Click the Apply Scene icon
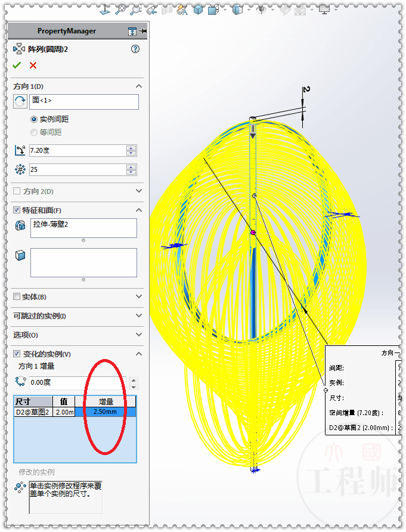Viewport: 406px width, 532px height. tap(300, 11)
